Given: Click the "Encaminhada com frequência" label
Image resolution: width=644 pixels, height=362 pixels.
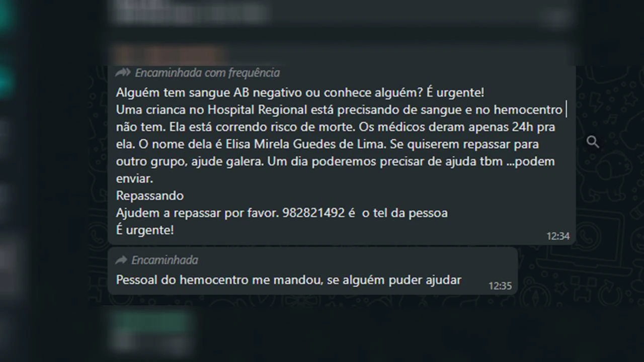Looking at the screenshot, I should (207, 73).
